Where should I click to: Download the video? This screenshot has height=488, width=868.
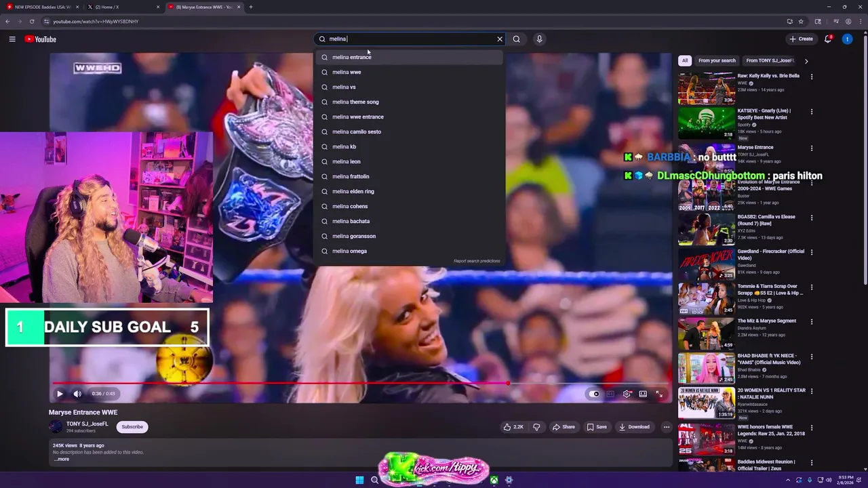(634, 427)
